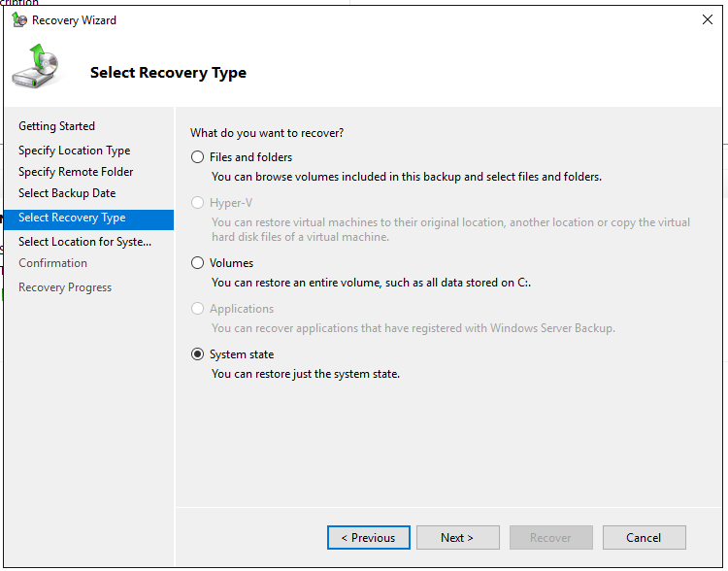Click the Recovery Progress step in the sidebar
Screen dimensions: 728x571
click(x=65, y=287)
